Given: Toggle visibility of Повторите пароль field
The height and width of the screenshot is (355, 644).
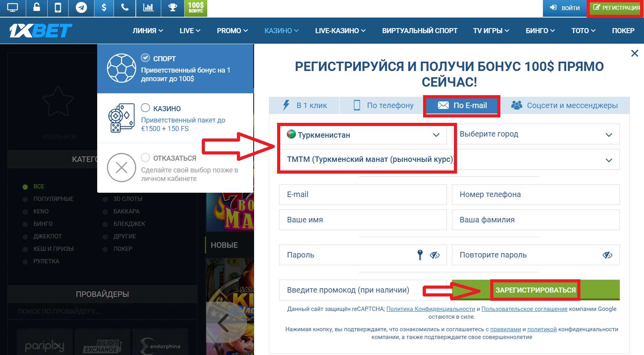Looking at the screenshot, I should [x=607, y=255].
